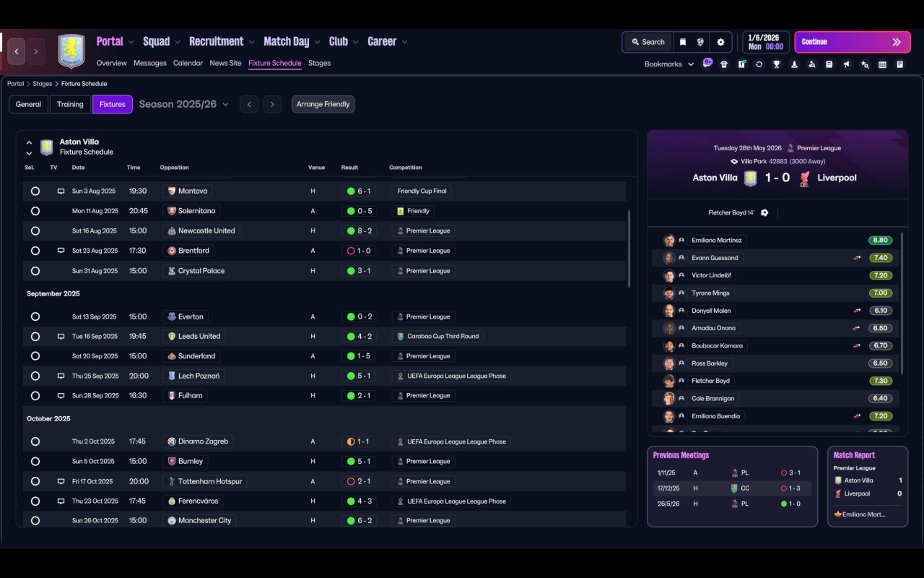Go forward with the right arrow navigation button
This screenshot has height=578, width=924.
[36, 51]
